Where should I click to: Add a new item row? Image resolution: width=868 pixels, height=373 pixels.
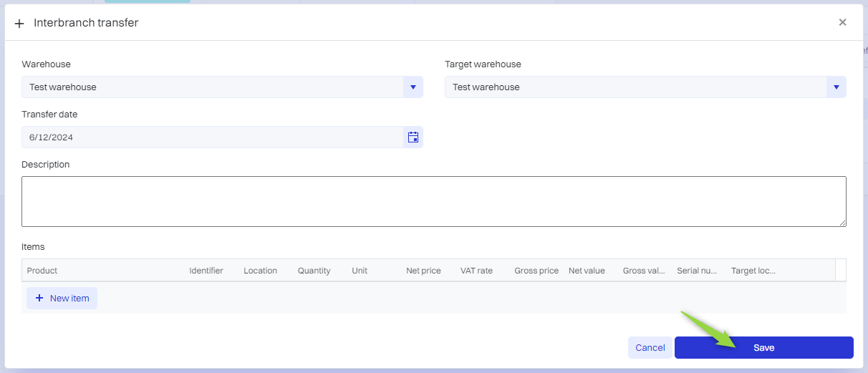[x=62, y=299]
